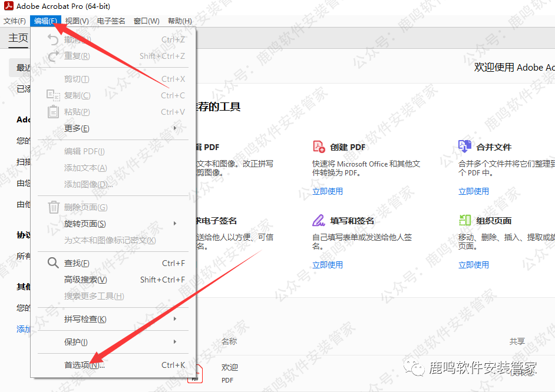The width and height of the screenshot is (555, 392).
Task: Click the Combine Files (合并文件) icon
Action: point(465,147)
